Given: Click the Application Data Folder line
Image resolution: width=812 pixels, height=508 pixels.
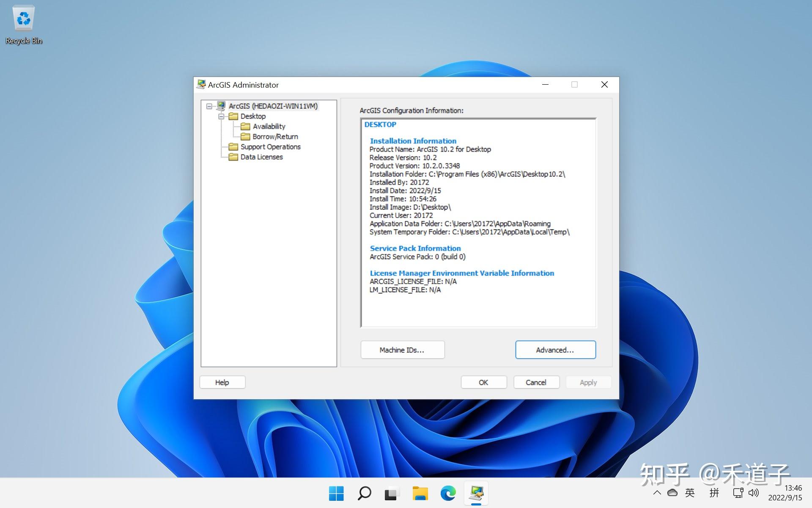Looking at the screenshot, I should click(x=460, y=224).
